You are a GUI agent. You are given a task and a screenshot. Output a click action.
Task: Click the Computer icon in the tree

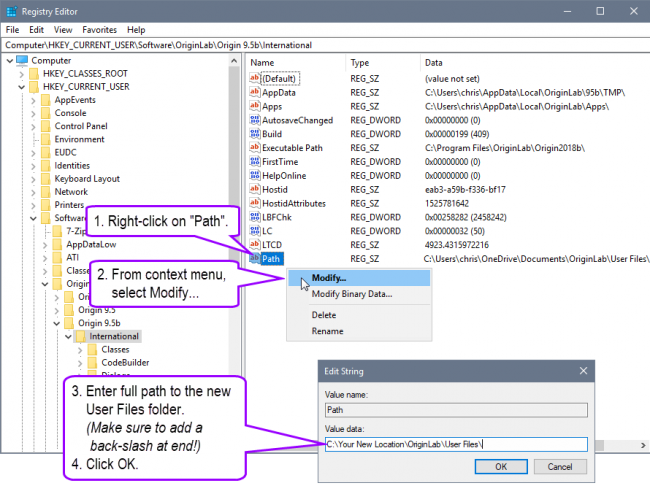[23, 61]
